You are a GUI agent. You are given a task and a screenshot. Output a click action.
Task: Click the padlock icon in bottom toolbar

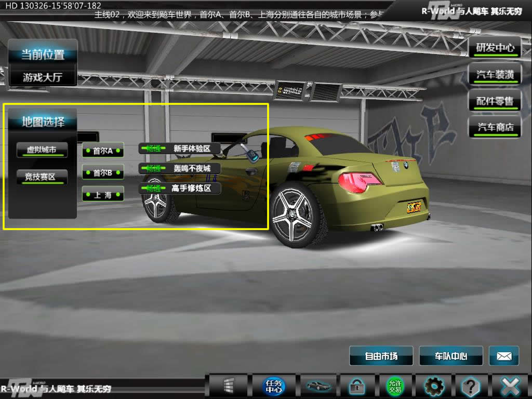356,386
